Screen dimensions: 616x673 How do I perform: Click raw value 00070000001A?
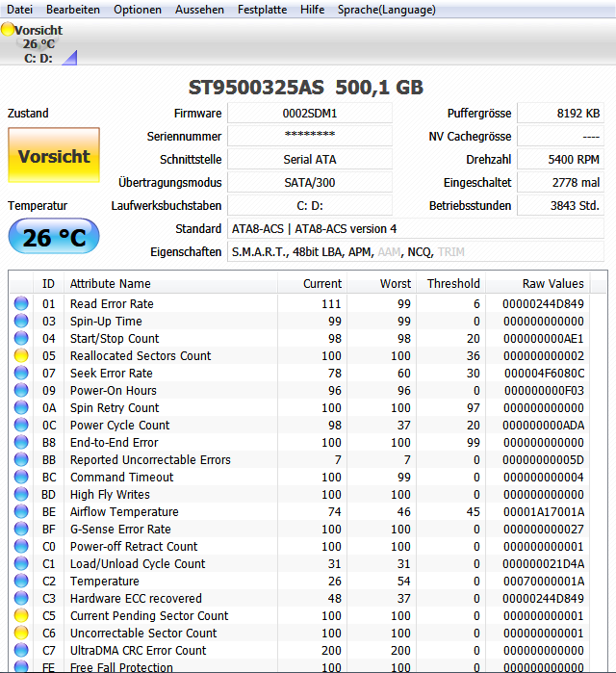[x=544, y=582]
